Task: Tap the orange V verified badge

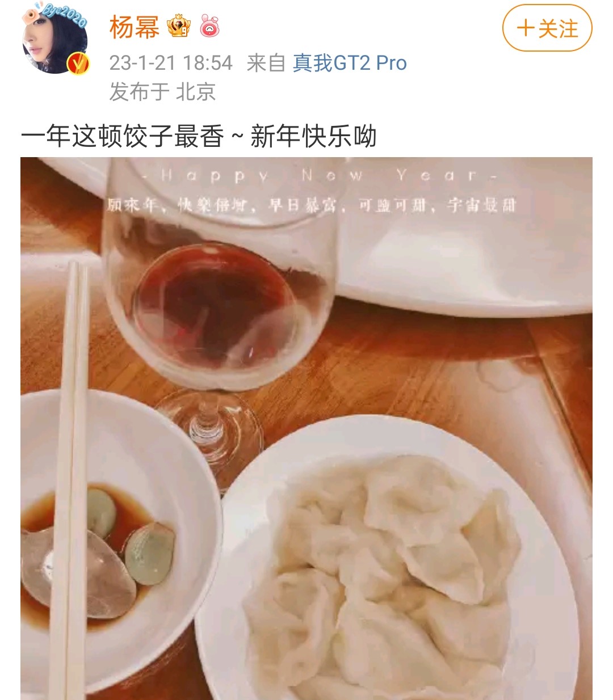Action: [x=78, y=64]
